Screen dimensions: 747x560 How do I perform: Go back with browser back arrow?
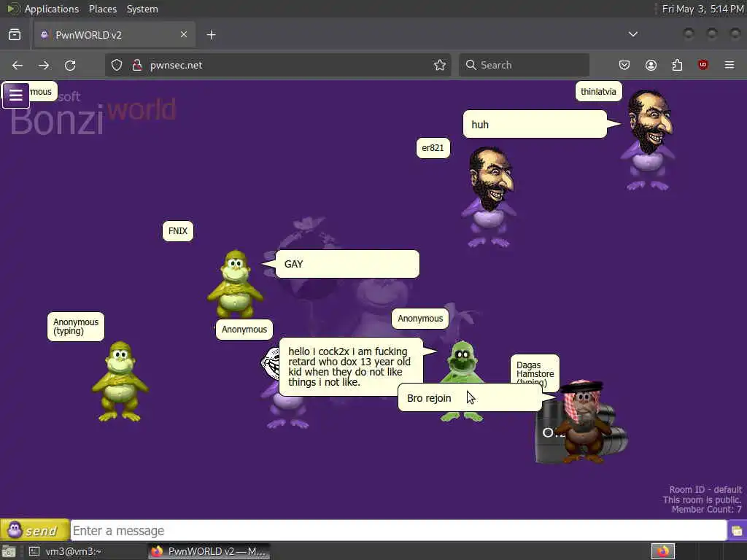18,65
